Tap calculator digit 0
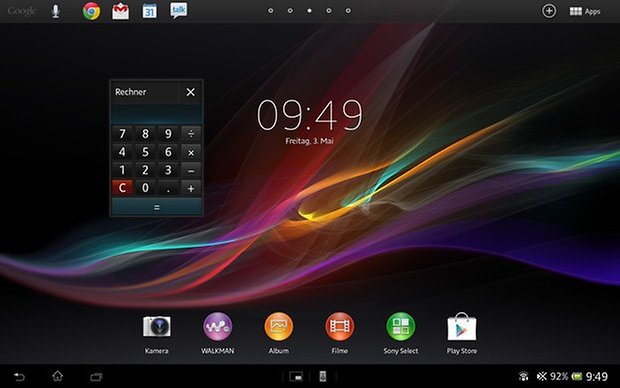The width and height of the screenshot is (620, 388). pyautogui.click(x=145, y=188)
